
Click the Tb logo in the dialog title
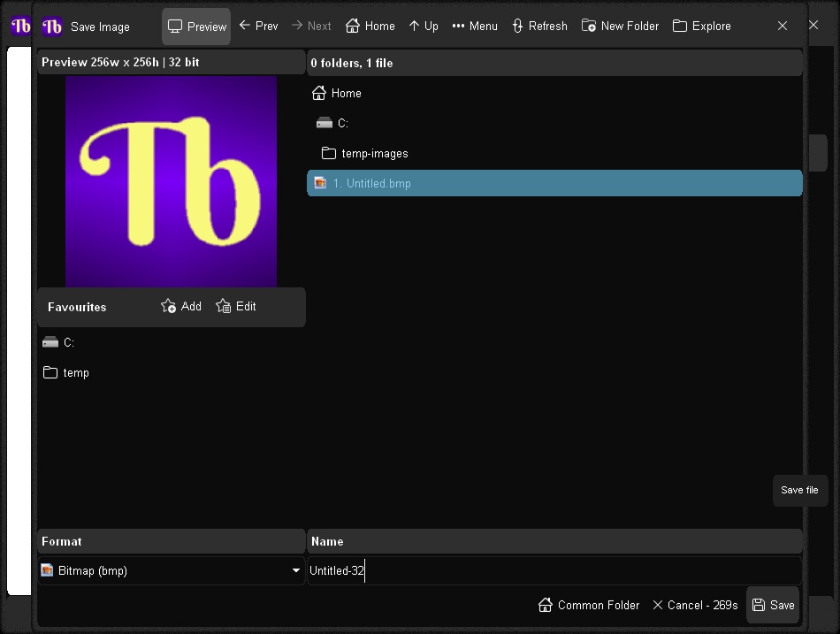click(x=52, y=27)
